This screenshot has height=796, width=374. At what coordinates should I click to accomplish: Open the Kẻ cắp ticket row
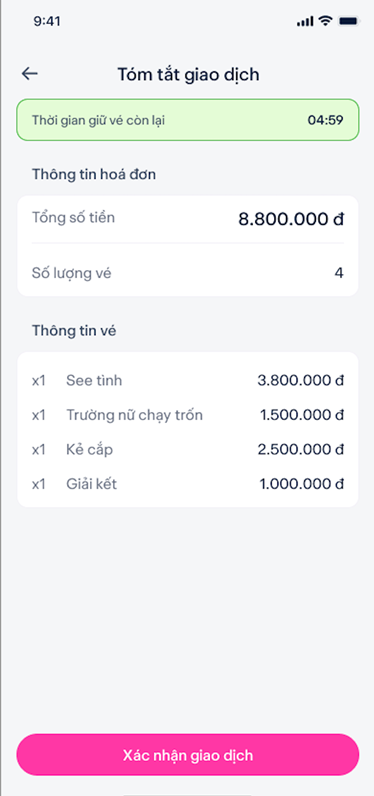click(188, 449)
